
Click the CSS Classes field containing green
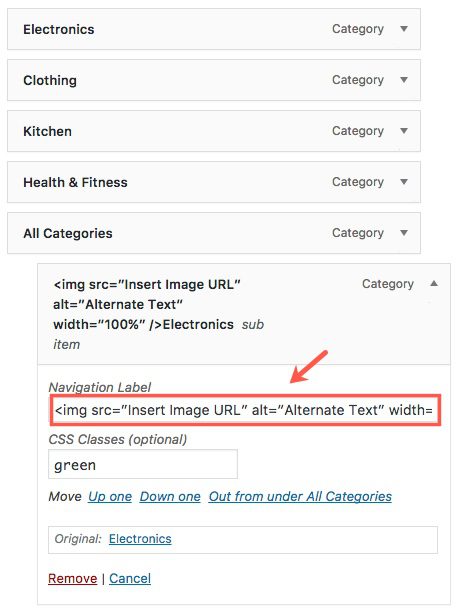143,464
